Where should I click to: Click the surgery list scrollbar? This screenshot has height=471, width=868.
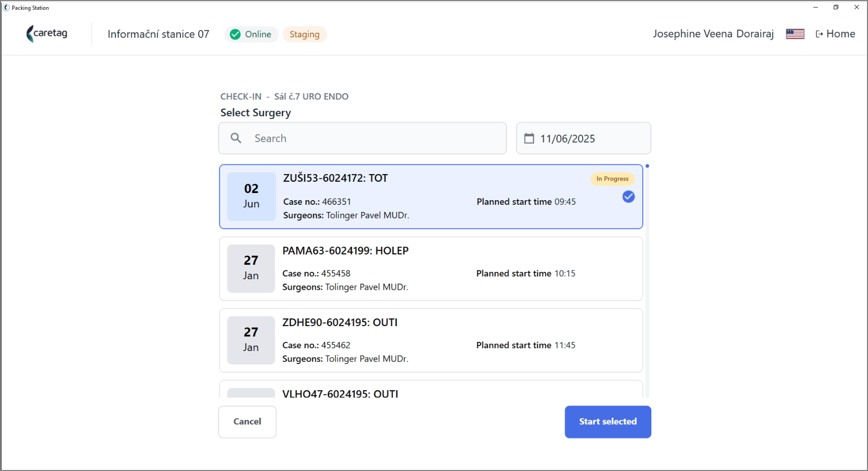point(647,281)
